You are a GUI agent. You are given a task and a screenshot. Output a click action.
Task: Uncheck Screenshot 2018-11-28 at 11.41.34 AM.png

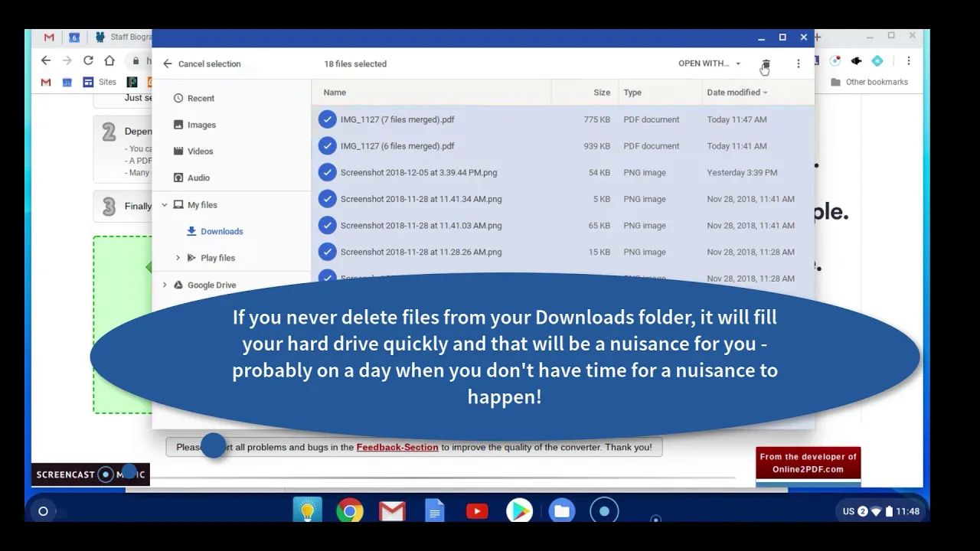tap(328, 199)
